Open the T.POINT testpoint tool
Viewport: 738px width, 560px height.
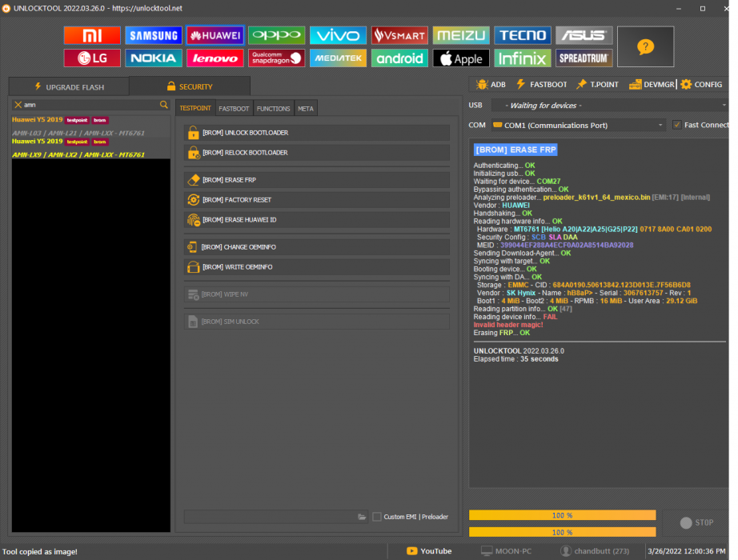(x=597, y=85)
